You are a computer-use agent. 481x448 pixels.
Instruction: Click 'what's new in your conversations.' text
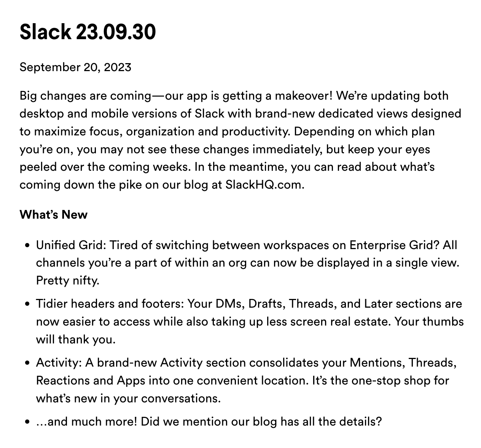coord(128,399)
